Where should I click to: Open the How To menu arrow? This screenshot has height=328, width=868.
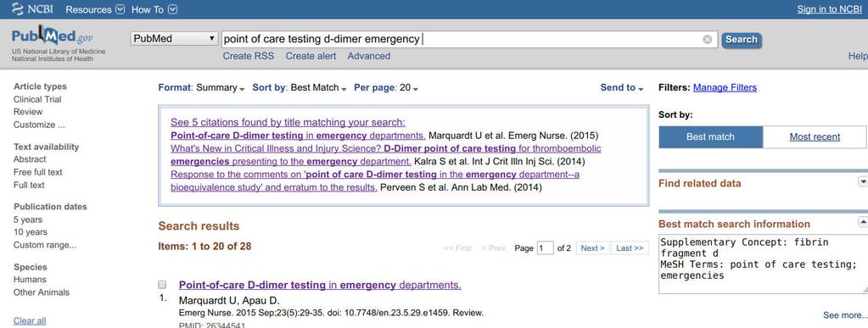coord(173,9)
